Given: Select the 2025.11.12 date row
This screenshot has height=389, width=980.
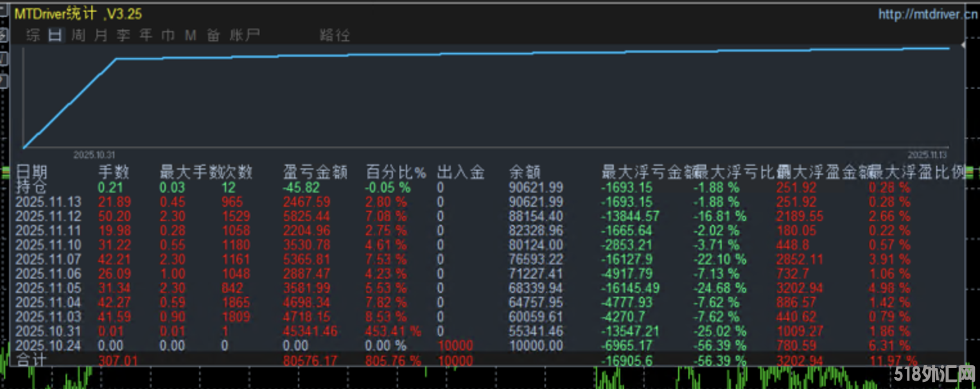Looking at the screenshot, I should coord(40,216).
